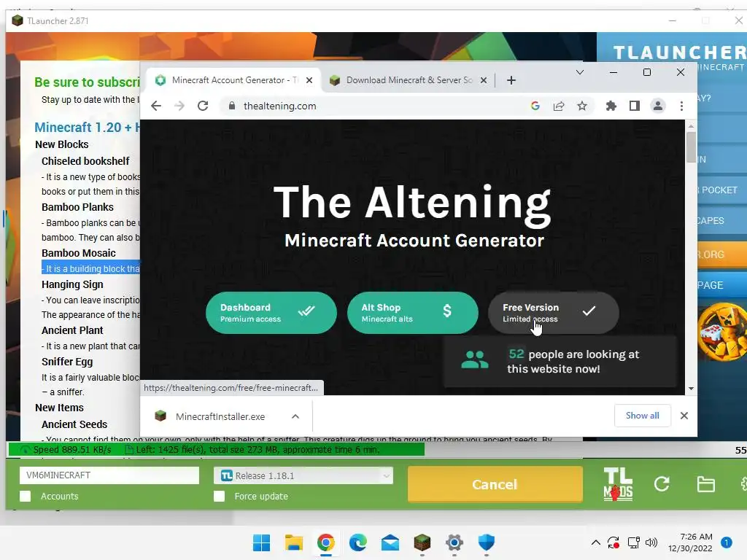
Task: Open a new Chrome tab
Action: pos(511,80)
